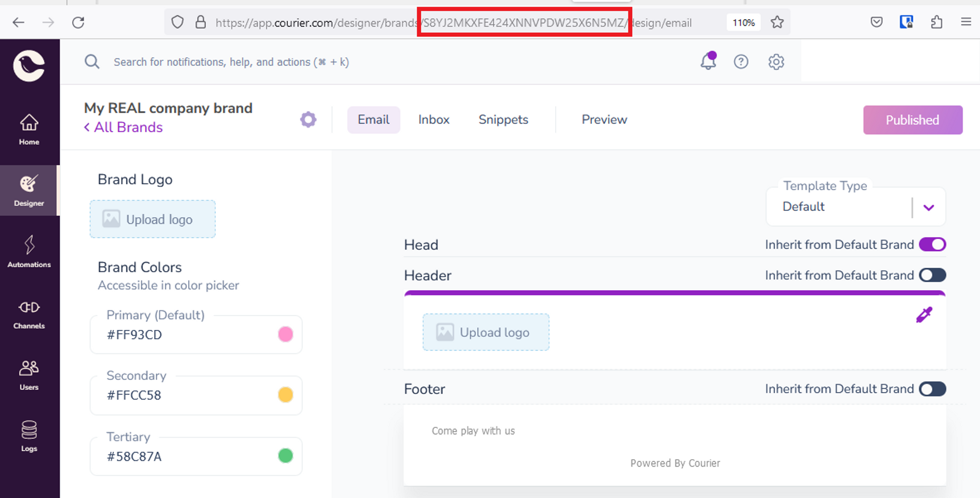Switch to the Inbox tab
The image size is (980, 498).
(x=434, y=120)
